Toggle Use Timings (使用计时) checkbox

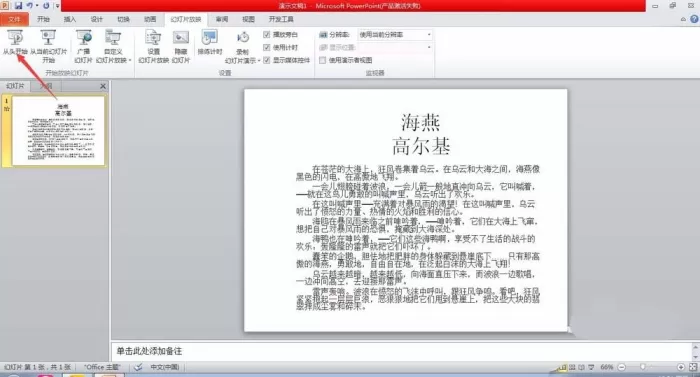(267, 47)
